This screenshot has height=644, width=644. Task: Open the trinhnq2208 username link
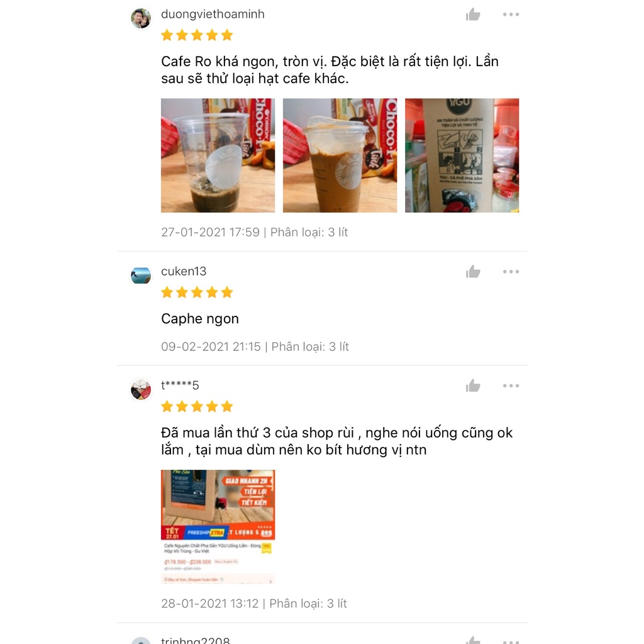click(195, 640)
